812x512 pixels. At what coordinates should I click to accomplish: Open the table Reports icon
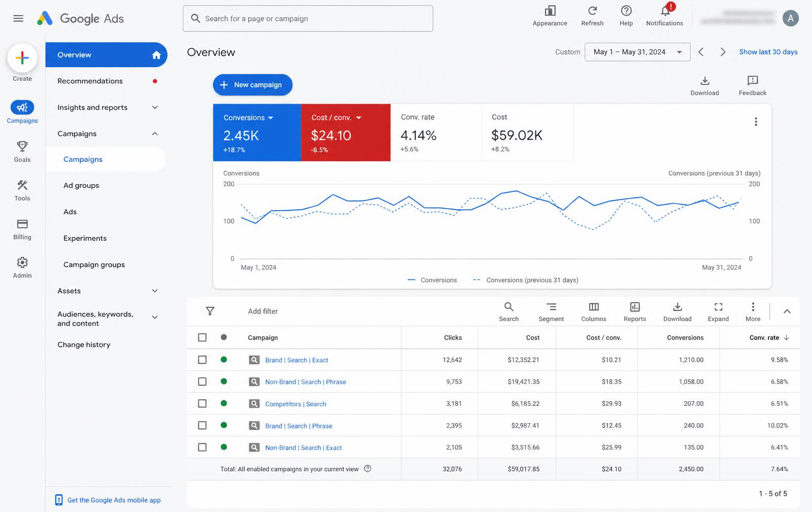[x=635, y=307]
